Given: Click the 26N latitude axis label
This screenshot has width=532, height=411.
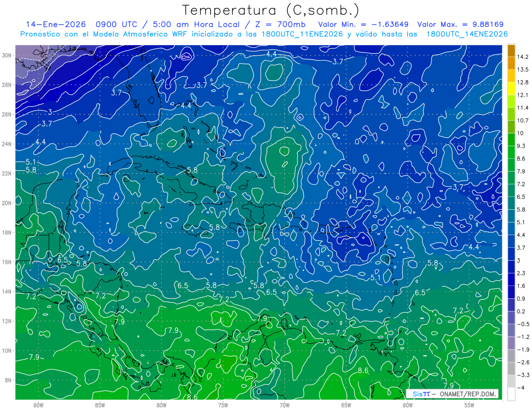Looking at the screenshot, I should pyautogui.click(x=7, y=114).
